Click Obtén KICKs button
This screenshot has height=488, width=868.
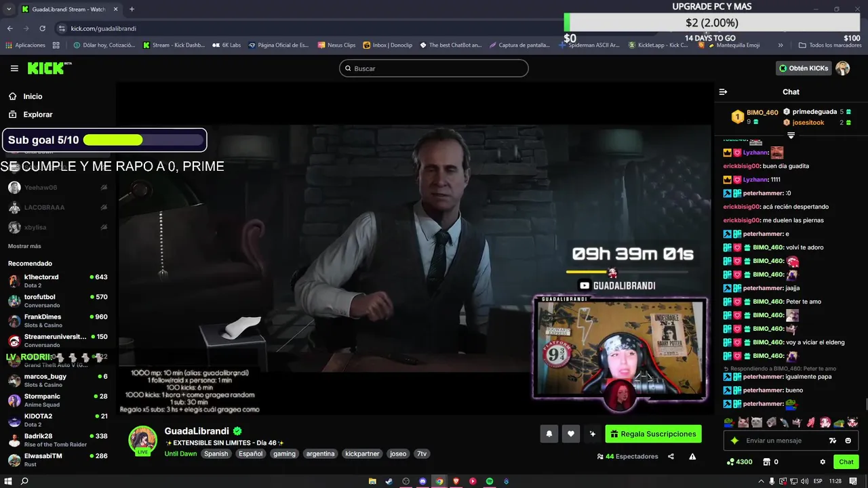click(804, 68)
